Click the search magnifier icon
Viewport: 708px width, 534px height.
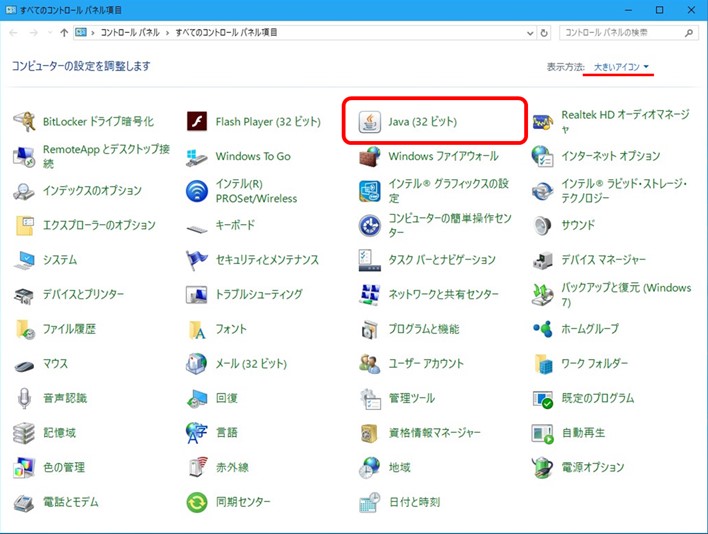(689, 33)
